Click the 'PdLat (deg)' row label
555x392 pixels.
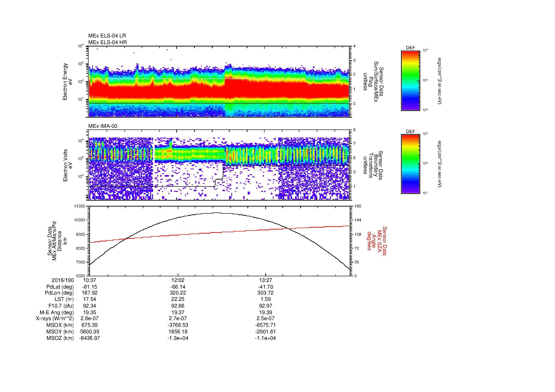(x=60, y=287)
